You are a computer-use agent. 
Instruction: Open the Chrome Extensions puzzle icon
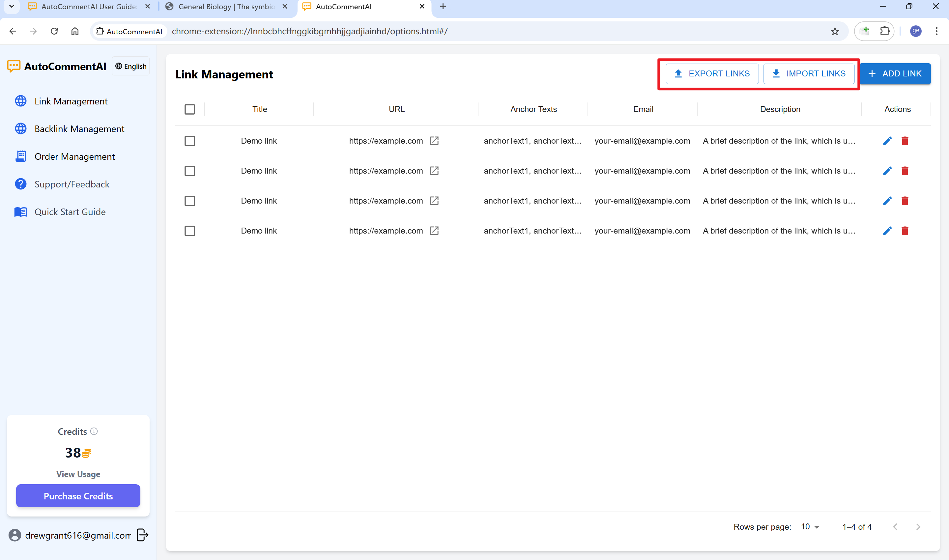[885, 31]
